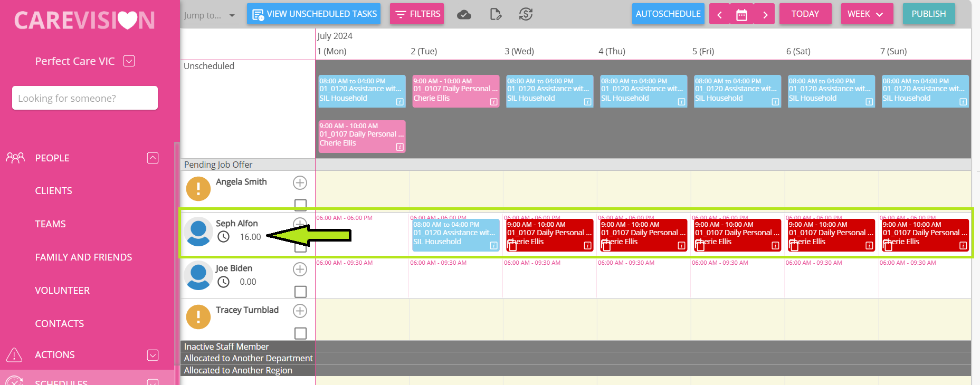Click the Looking for someone search field

(x=85, y=98)
